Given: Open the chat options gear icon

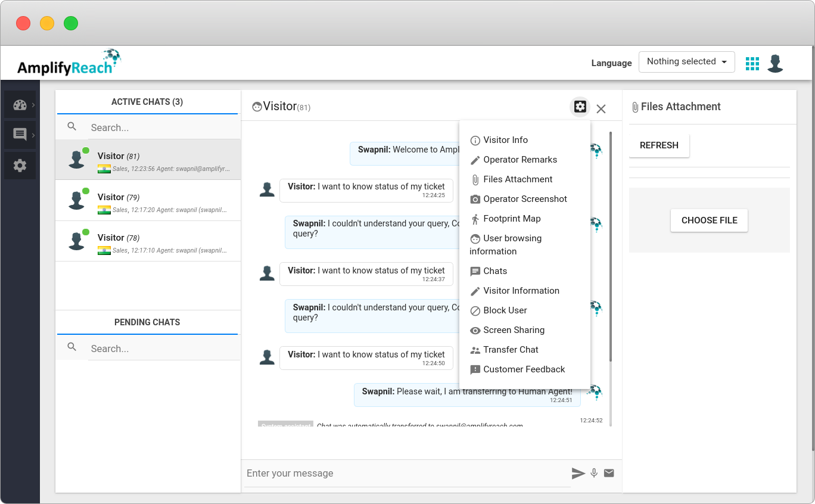Looking at the screenshot, I should pos(579,107).
